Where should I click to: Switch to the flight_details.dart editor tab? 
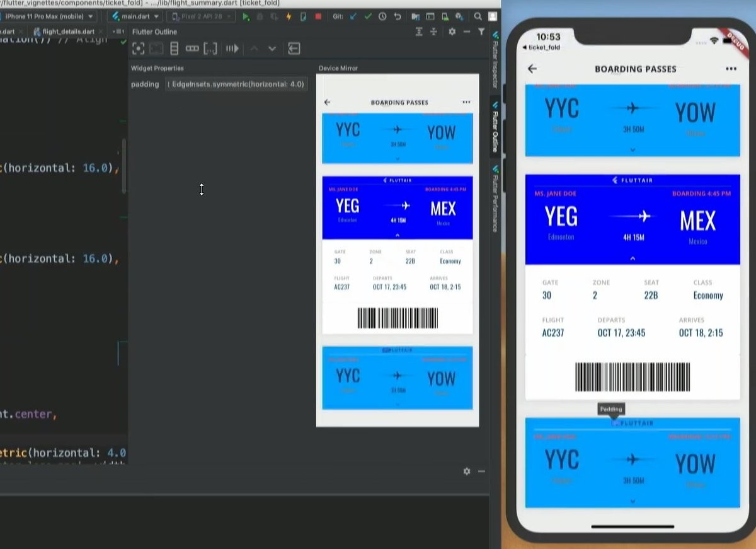66,31
